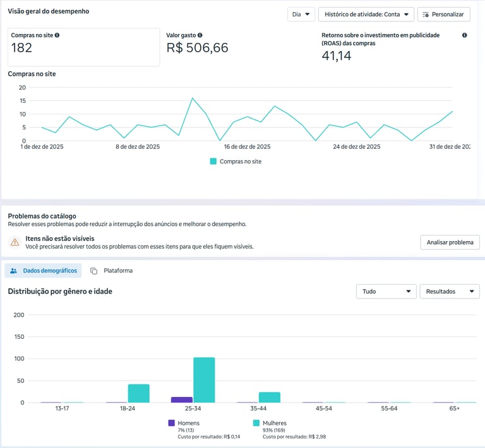Screen dimensions: 485x448
Task: Click info icon next to Valor gasto
Action: point(200,35)
